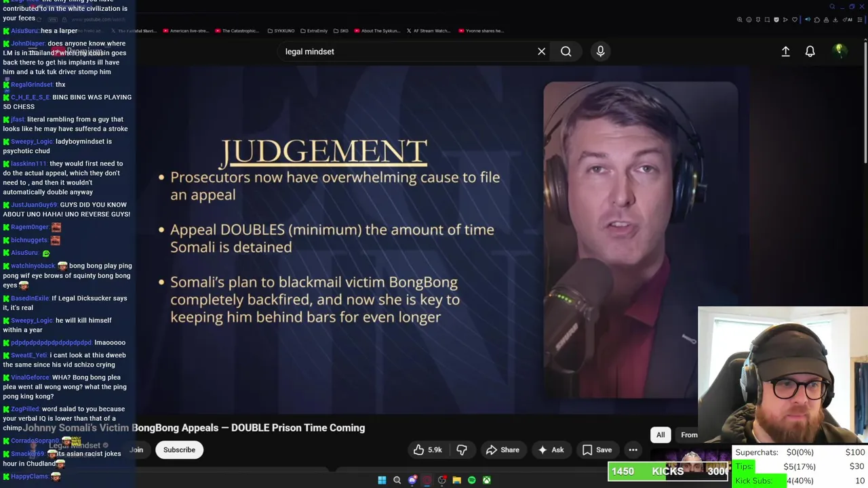868x488 pixels.
Task: Save the video to a playlist
Action: 597,450
